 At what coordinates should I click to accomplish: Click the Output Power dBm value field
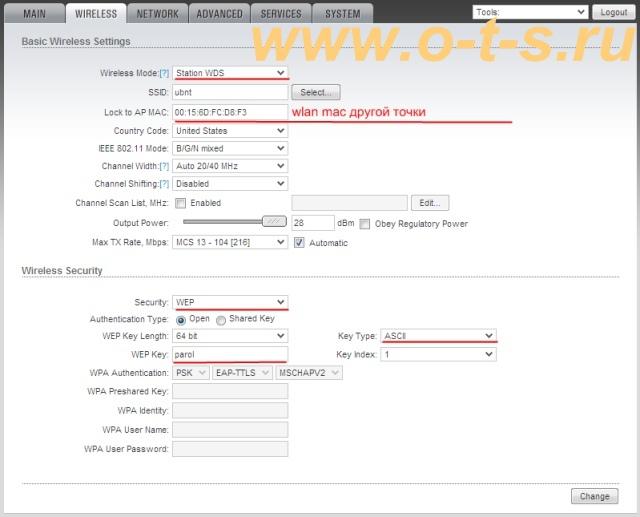point(313,223)
